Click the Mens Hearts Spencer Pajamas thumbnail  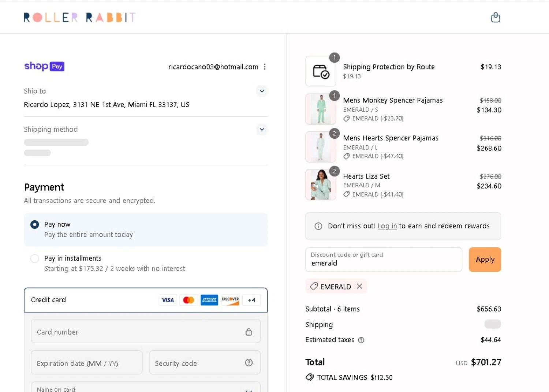coord(321,147)
